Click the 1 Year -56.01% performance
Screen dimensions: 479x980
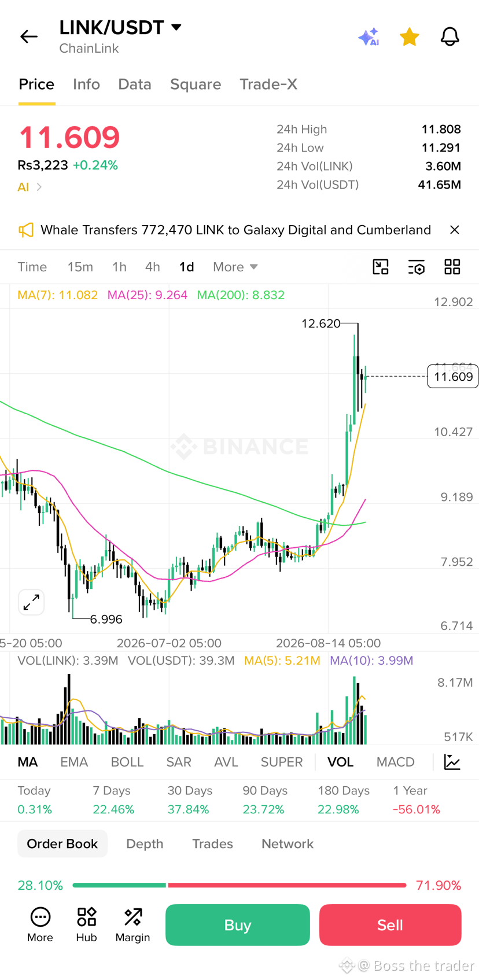pyautogui.click(x=417, y=800)
